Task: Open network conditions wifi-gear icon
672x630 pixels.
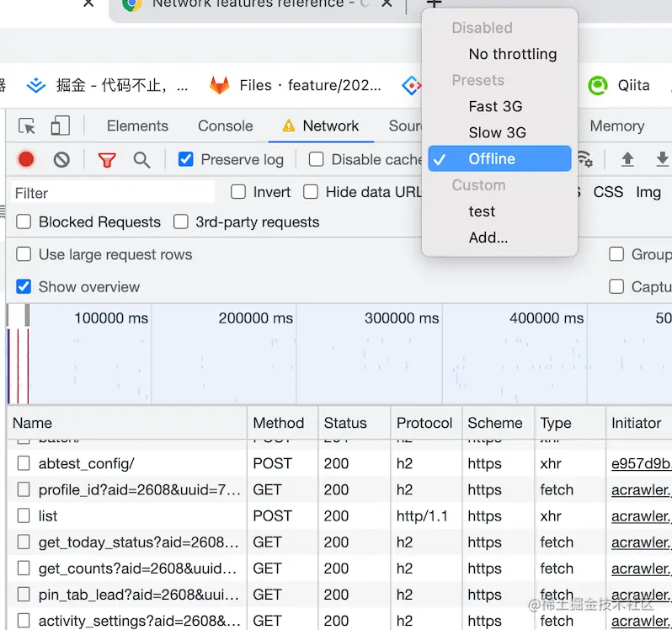Action: 585,159
